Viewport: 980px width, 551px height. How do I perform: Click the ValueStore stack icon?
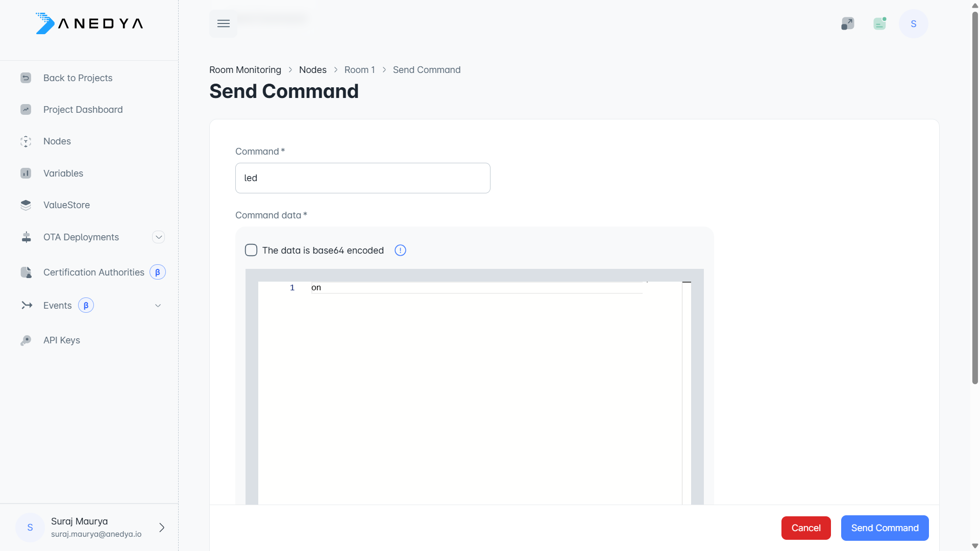(26, 205)
